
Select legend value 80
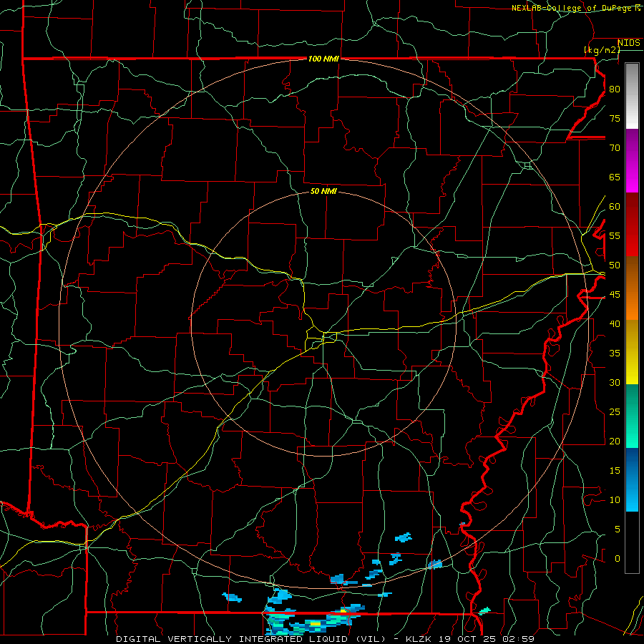click(x=615, y=89)
